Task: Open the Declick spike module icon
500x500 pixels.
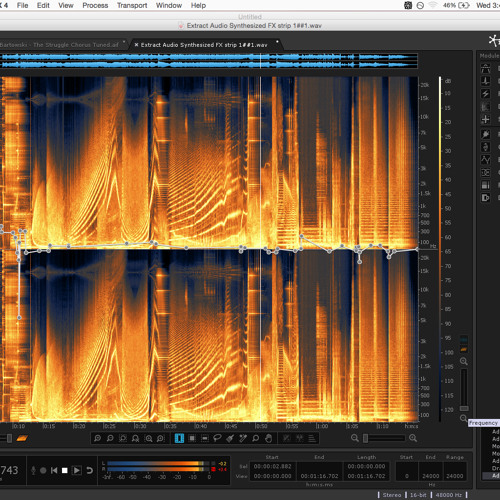Action: 486,81
